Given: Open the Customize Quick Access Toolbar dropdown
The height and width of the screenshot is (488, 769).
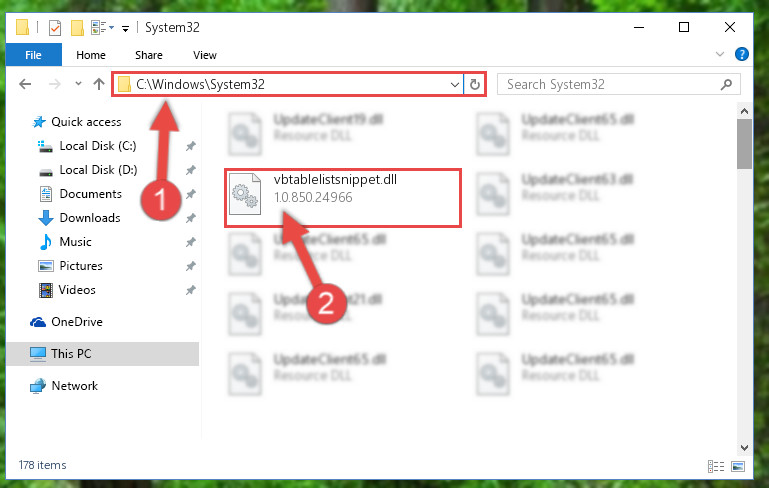Looking at the screenshot, I should tap(126, 29).
